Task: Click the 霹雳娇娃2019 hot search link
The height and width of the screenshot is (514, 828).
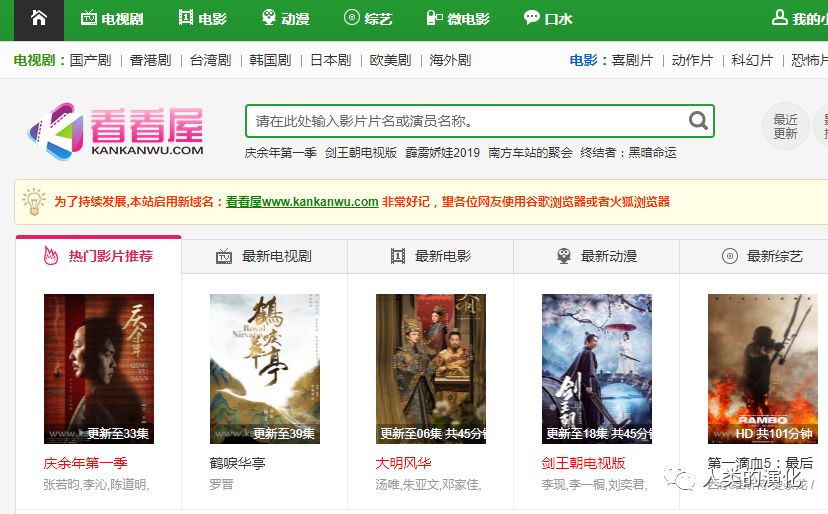Action: pos(443,153)
